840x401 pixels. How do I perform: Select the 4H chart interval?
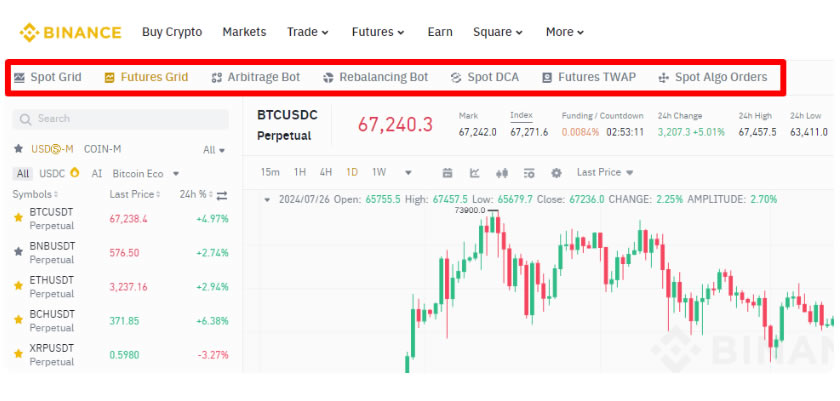(325, 172)
